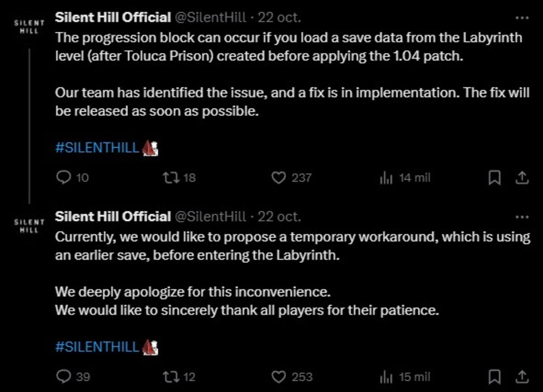Open the 22 oct. timestamp of second tweet
The width and height of the screenshot is (543, 392).
pyautogui.click(x=279, y=216)
